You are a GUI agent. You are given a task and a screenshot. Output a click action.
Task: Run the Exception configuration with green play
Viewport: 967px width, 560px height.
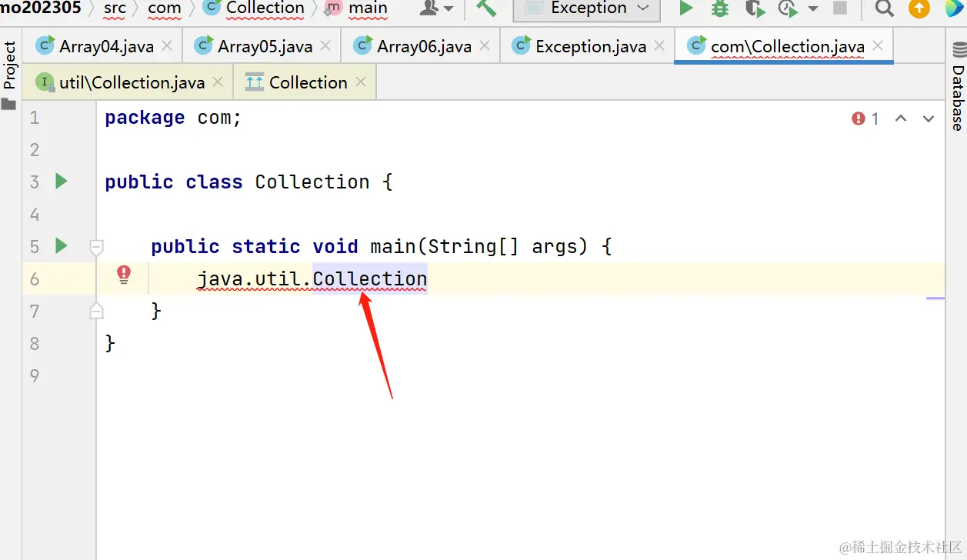coord(685,8)
